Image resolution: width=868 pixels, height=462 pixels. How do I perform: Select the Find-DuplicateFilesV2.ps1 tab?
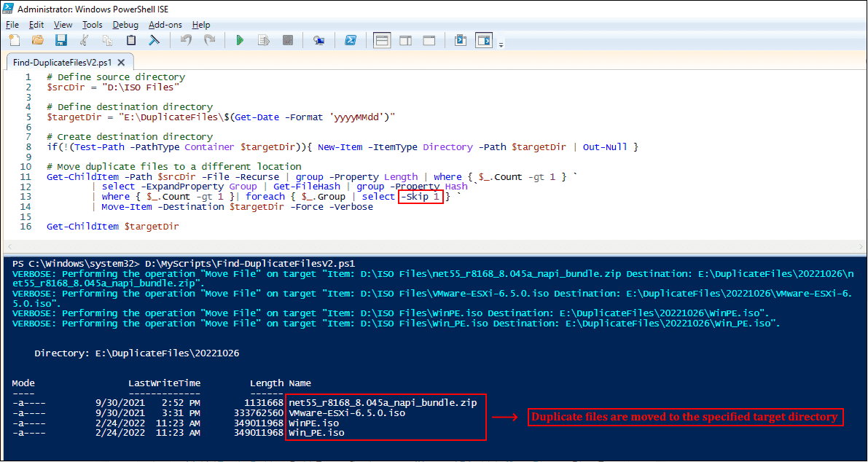63,63
